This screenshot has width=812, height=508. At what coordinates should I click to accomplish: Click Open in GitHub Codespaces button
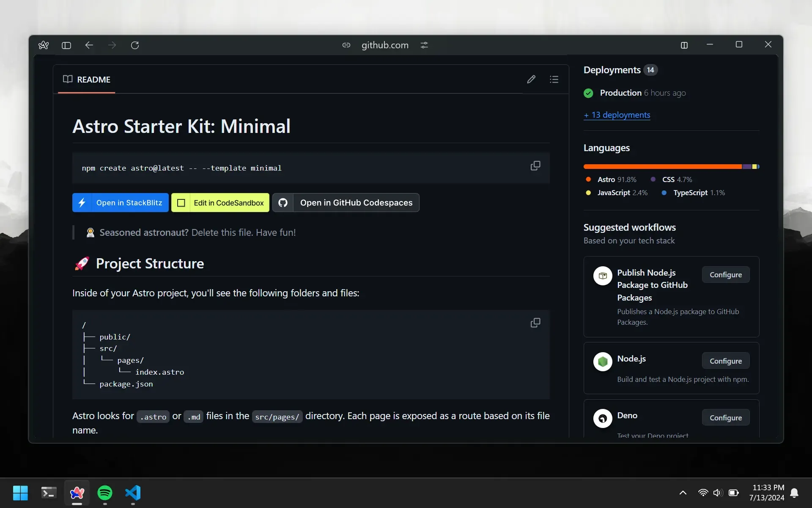tap(346, 203)
